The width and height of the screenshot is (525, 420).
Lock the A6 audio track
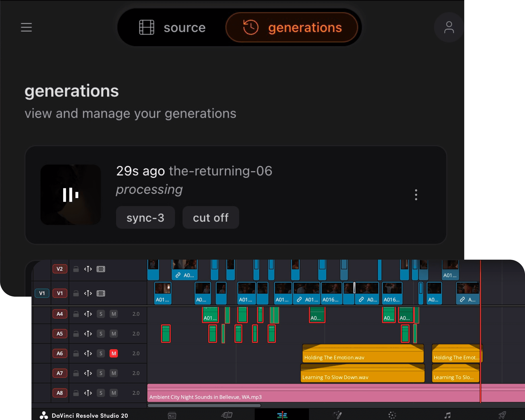click(x=76, y=354)
